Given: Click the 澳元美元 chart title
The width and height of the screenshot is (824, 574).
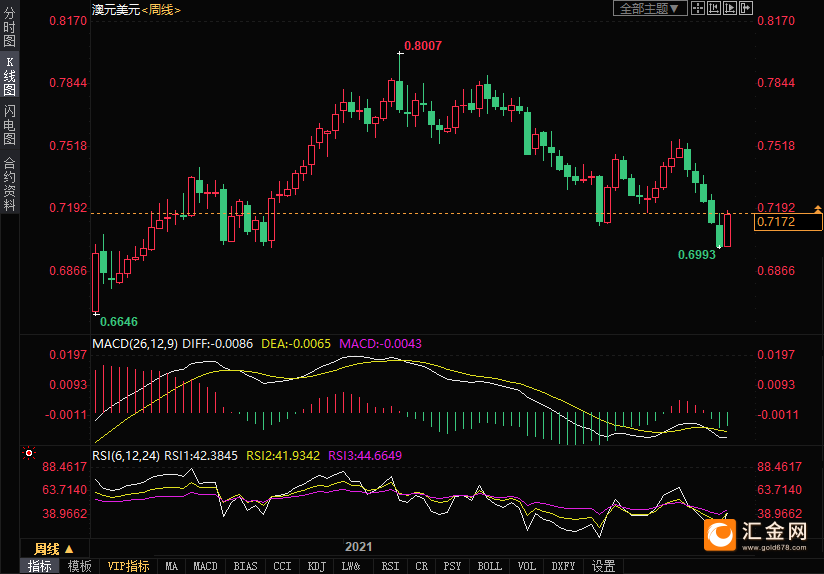Looking at the screenshot, I should (116, 9).
